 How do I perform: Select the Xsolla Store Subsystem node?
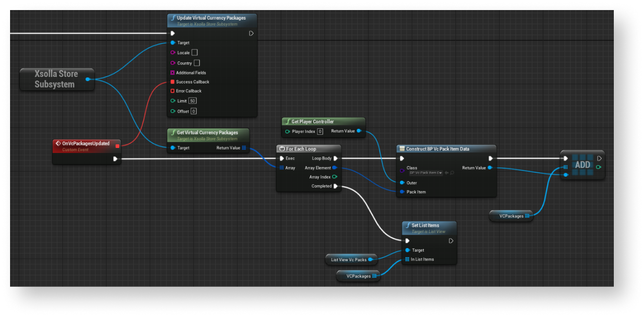click(56, 79)
